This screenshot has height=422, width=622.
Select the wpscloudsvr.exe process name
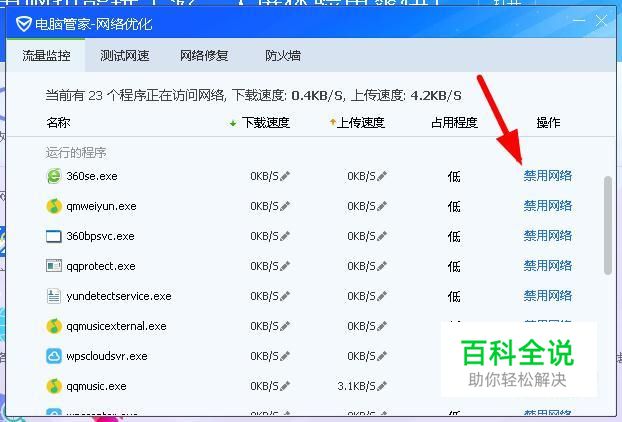107,356
